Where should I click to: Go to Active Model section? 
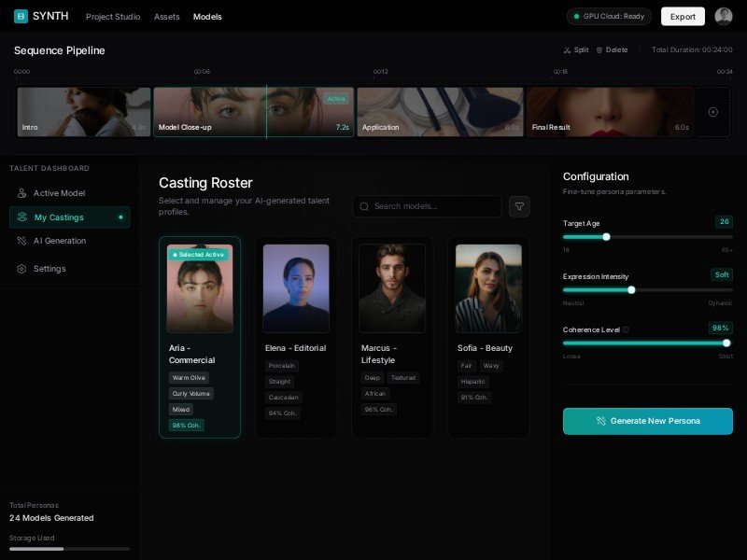59,193
